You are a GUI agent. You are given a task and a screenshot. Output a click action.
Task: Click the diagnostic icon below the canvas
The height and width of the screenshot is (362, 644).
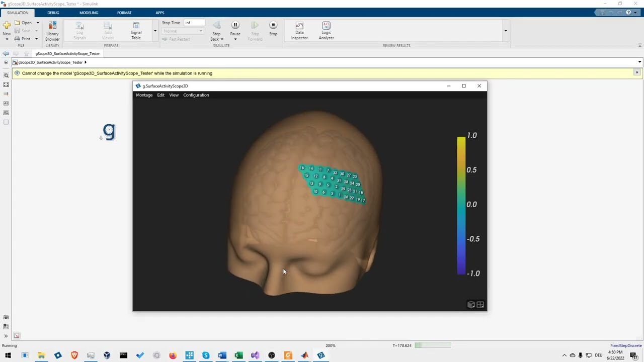[x=17, y=336]
